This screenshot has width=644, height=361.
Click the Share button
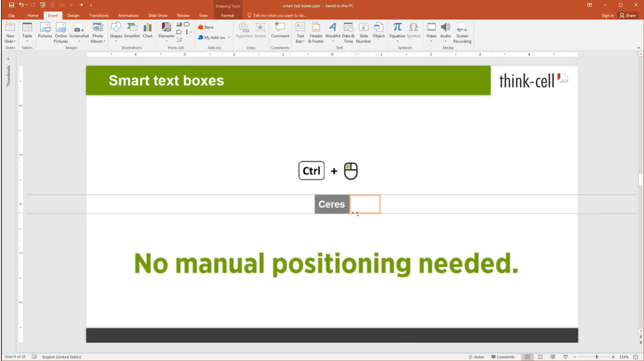(628, 16)
